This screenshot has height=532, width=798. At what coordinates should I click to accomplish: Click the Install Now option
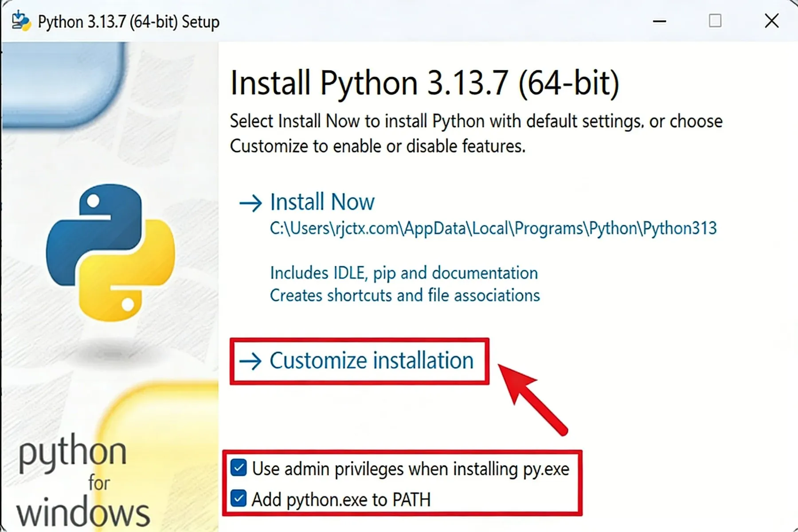pyautogui.click(x=322, y=202)
